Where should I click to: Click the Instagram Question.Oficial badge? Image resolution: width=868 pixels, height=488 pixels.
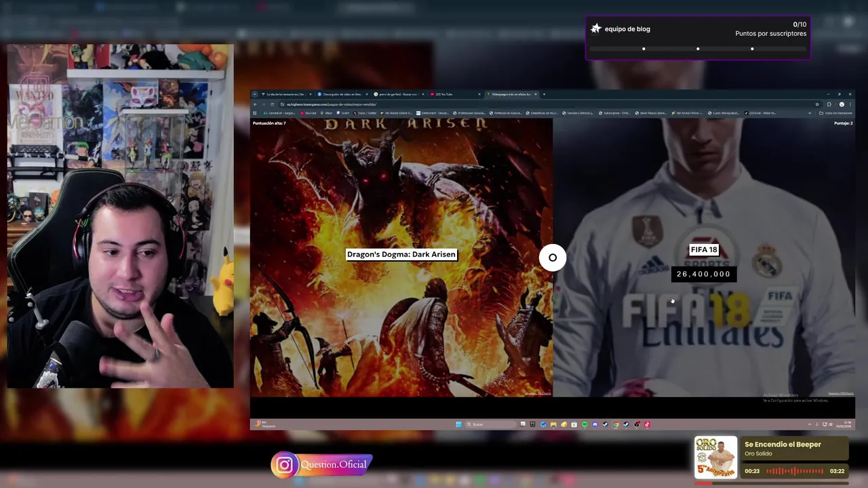[322, 465]
